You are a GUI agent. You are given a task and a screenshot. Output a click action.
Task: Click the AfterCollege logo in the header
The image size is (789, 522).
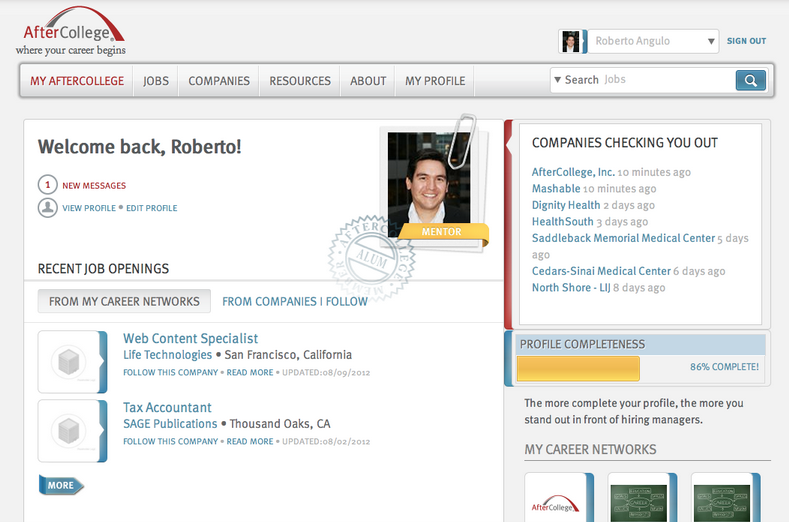click(x=71, y=32)
